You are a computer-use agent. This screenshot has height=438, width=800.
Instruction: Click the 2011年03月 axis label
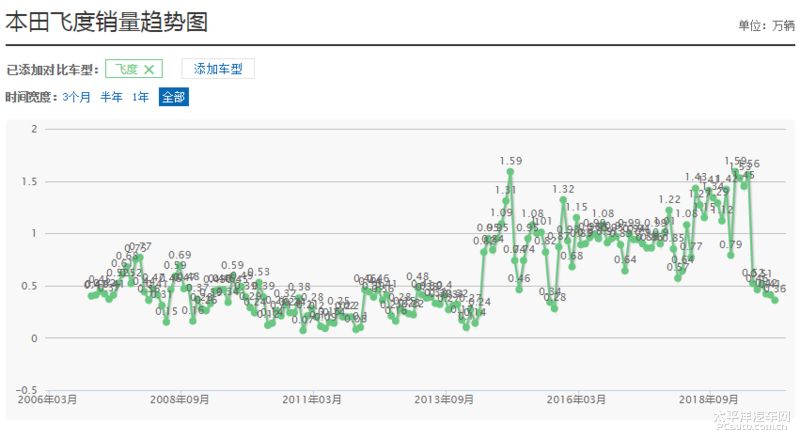[312, 399]
